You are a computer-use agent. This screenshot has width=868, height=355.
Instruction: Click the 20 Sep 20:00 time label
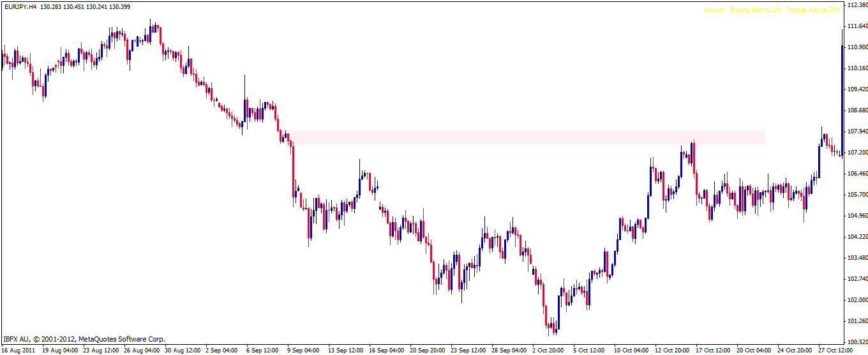click(426, 350)
